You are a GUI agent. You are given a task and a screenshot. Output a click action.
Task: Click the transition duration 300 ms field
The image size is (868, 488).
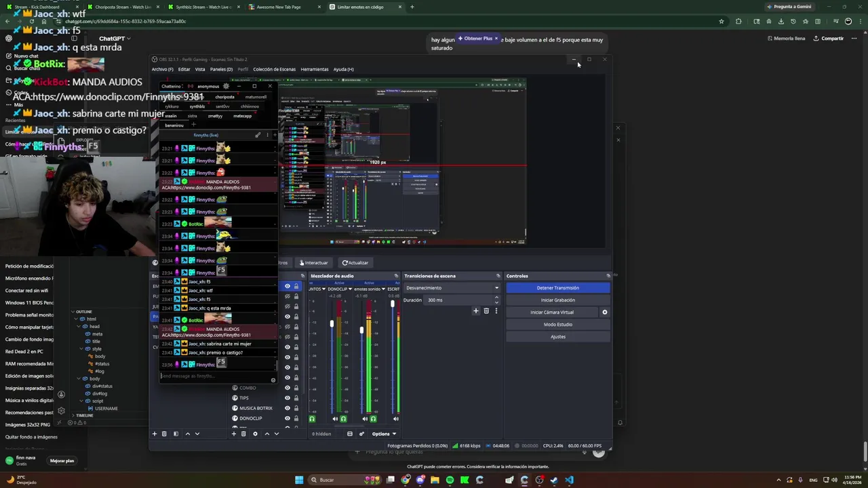tap(458, 300)
